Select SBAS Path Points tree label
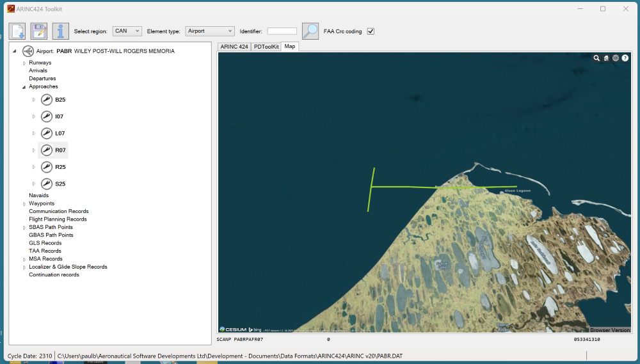 click(x=51, y=227)
